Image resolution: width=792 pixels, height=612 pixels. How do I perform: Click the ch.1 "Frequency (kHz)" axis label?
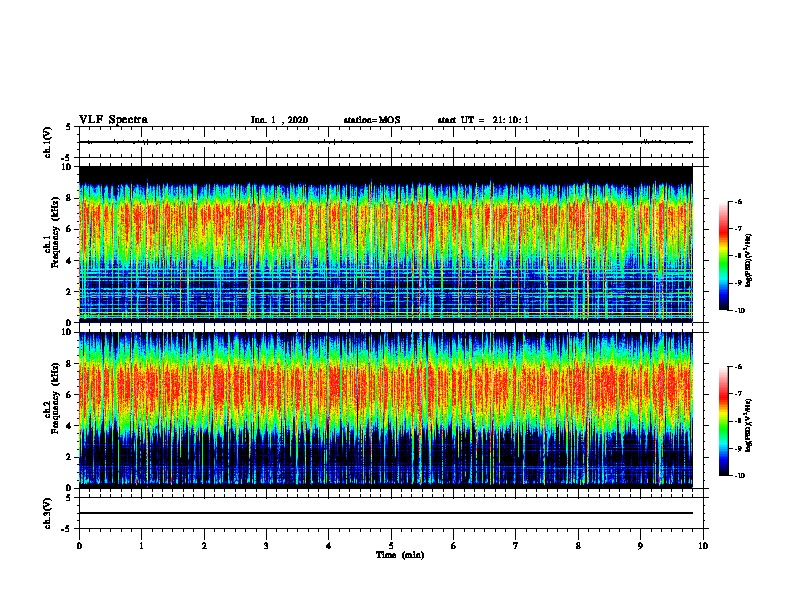click(x=55, y=233)
